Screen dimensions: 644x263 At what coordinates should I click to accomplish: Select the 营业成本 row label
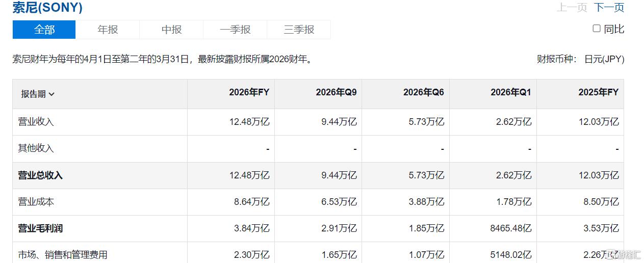[x=36, y=202]
